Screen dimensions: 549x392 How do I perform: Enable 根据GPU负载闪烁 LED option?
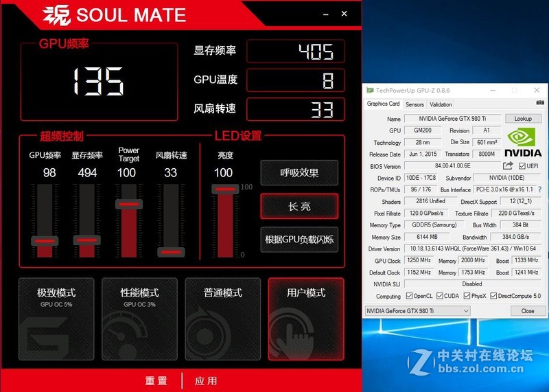pos(299,240)
